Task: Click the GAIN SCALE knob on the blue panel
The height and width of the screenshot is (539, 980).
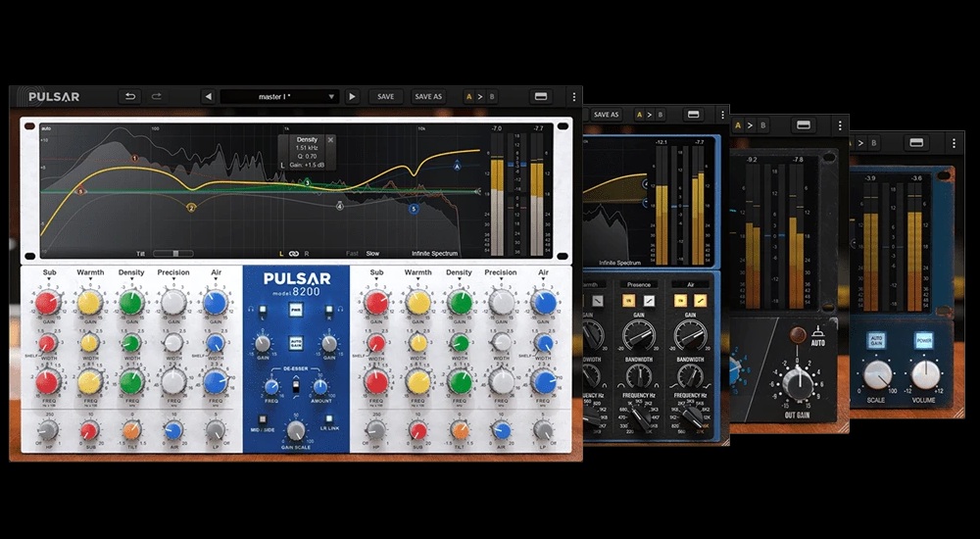Action: (296, 430)
